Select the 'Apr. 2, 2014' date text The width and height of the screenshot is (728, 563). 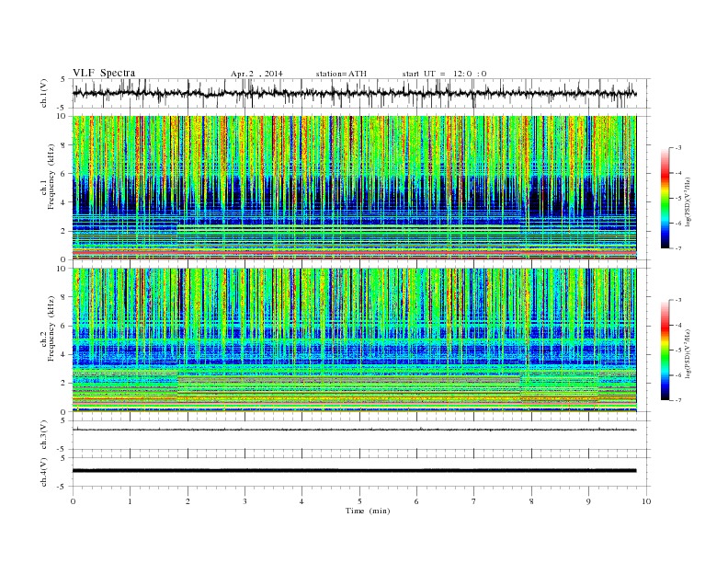click(256, 74)
